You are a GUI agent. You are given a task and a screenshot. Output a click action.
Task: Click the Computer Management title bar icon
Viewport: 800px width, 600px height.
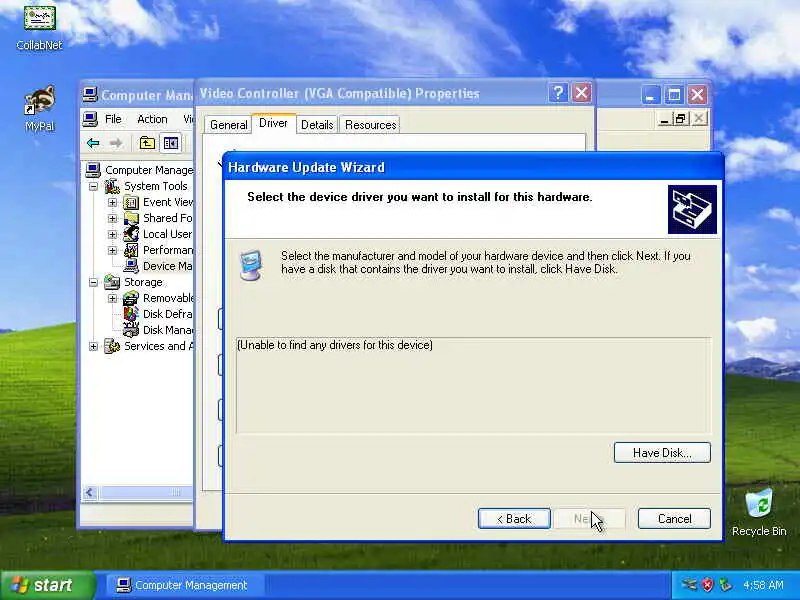point(90,94)
